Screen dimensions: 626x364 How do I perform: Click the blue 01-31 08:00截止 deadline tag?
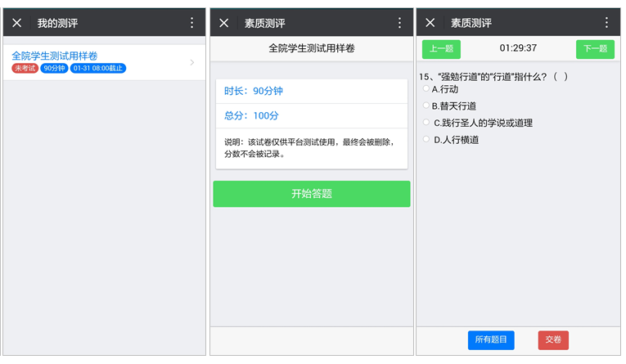97,69
